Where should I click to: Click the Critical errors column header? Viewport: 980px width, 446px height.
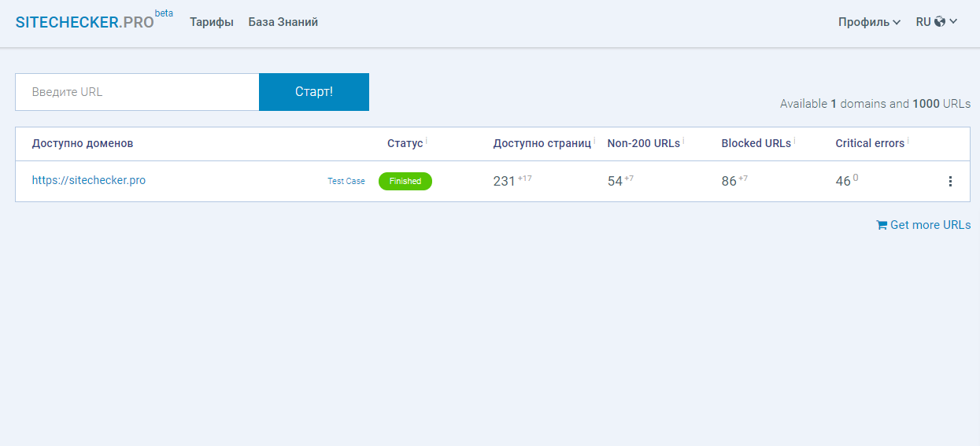[x=870, y=143]
